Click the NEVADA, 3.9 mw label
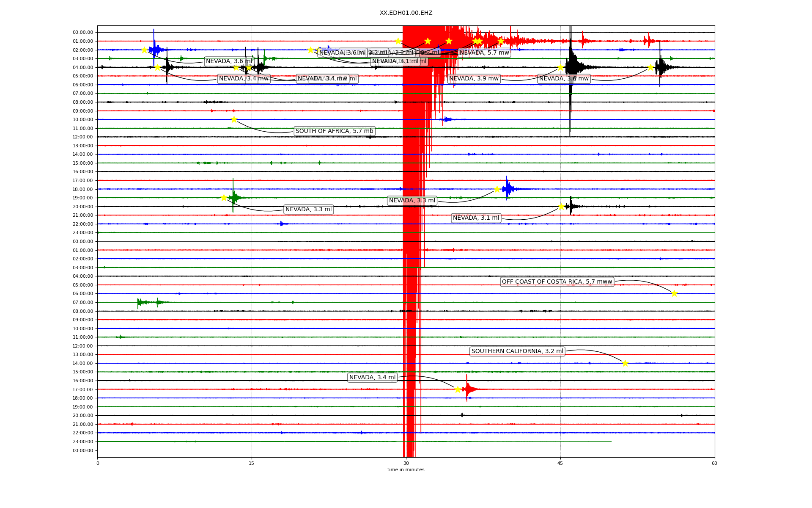Viewport: 812px width, 508px height. (474, 79)
